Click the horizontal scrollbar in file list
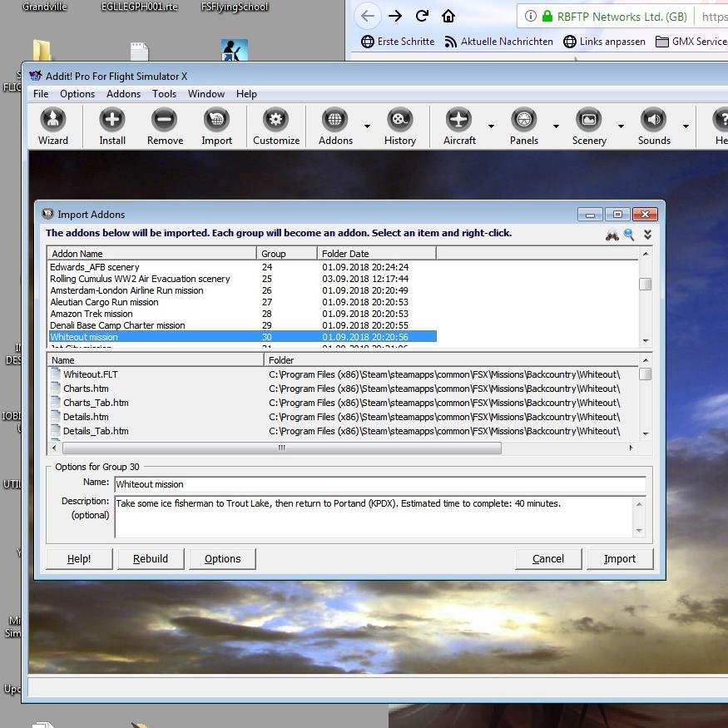 [281, 448]
